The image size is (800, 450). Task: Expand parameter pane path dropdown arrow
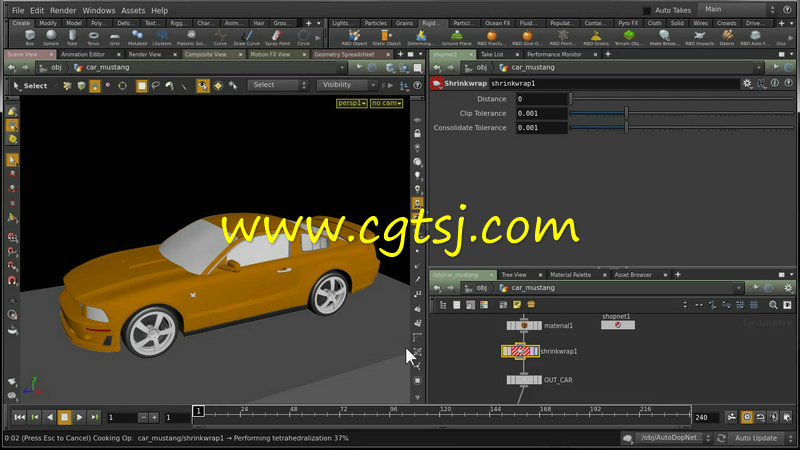point(759,68)
